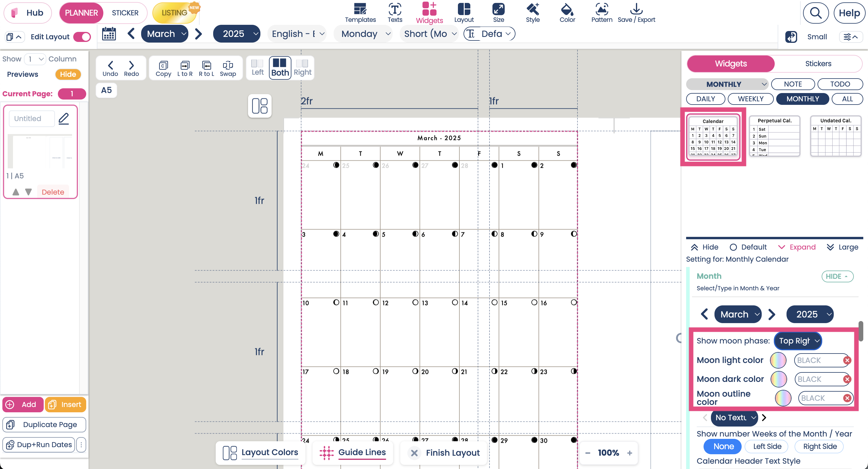This screenshot has width=868, height=469.
Task: Switch to the Stickers tab
Action: point(818,64)
